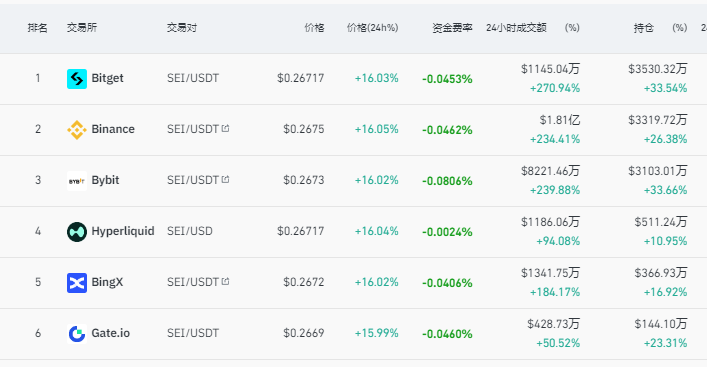This screenshot has width=707, height=367.
Task: Open the Binance exchange name link
Action: 113,129
